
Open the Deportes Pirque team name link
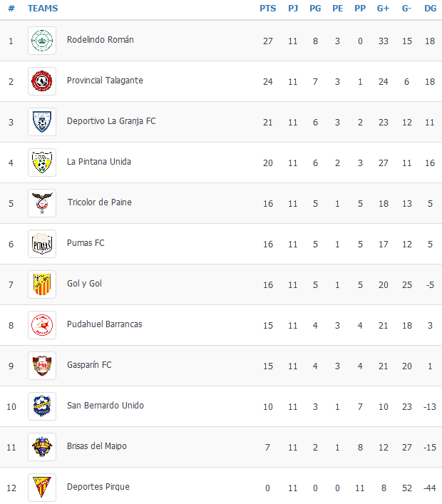click(x=98, y=487)
